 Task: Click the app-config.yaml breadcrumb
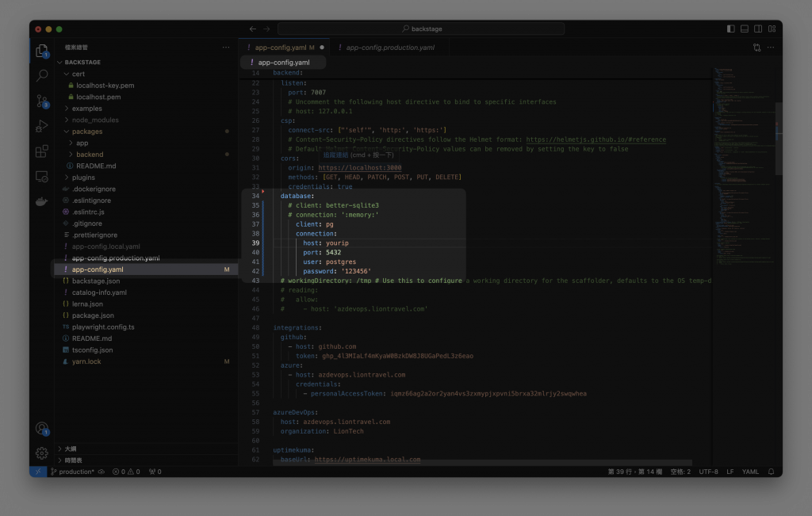(284, 63)
